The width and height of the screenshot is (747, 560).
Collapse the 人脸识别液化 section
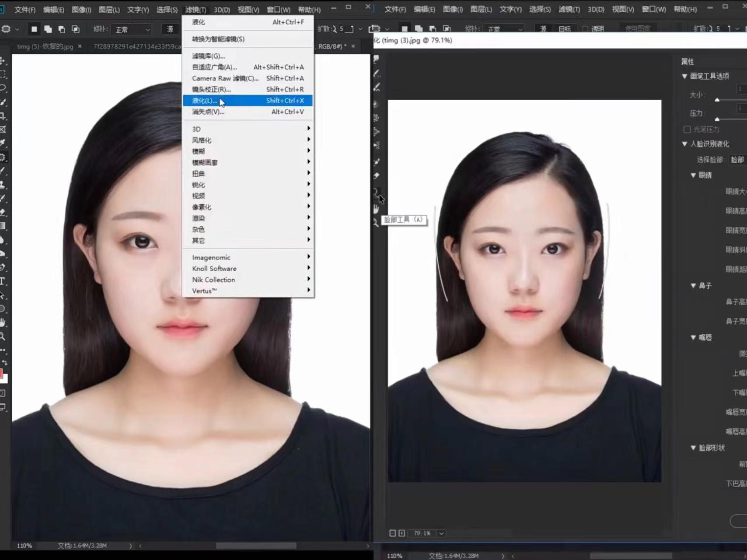[685, 144]
